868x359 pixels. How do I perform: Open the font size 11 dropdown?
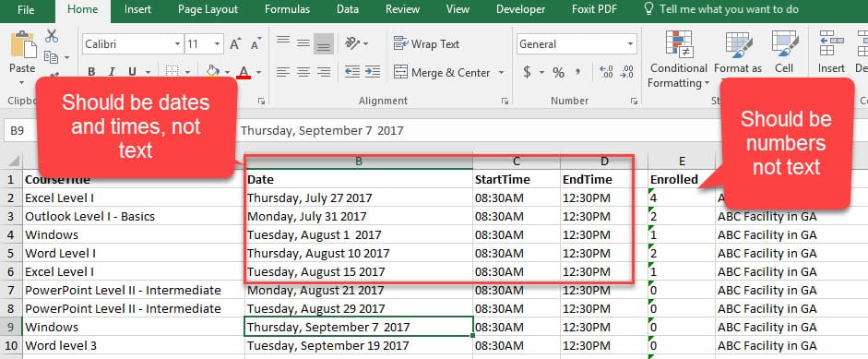pos(217,43)
